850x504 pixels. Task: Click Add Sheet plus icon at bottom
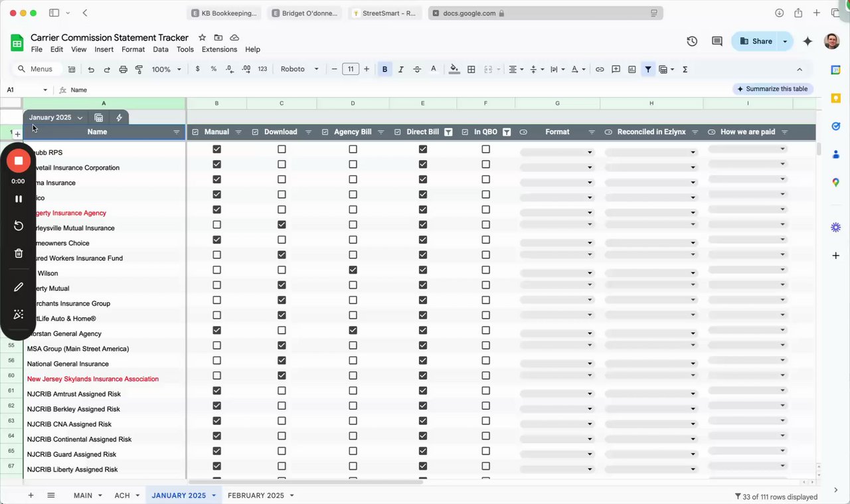[x=31, y=495]
